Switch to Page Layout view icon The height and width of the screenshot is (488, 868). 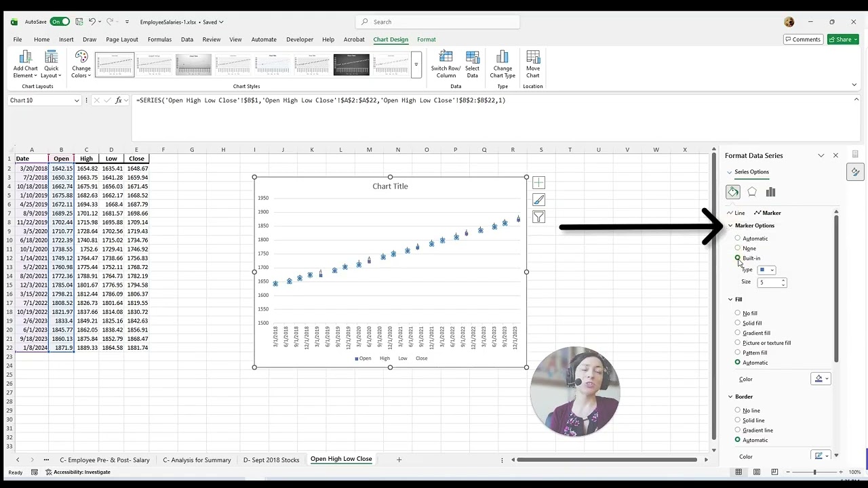[757, 472]
